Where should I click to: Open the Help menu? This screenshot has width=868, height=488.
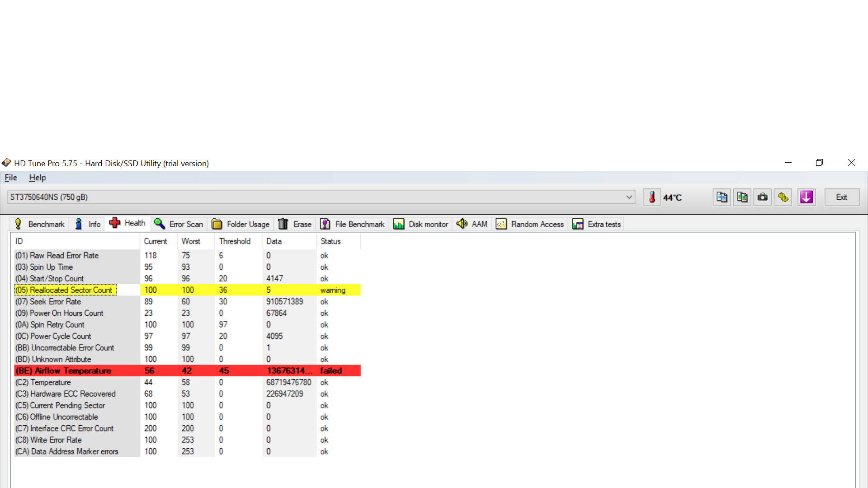point(38,178)
